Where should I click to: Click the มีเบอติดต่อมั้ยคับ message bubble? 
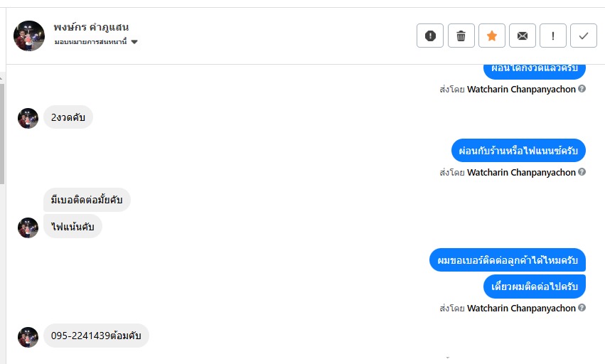pyautogui.click(x=87, y=200)
